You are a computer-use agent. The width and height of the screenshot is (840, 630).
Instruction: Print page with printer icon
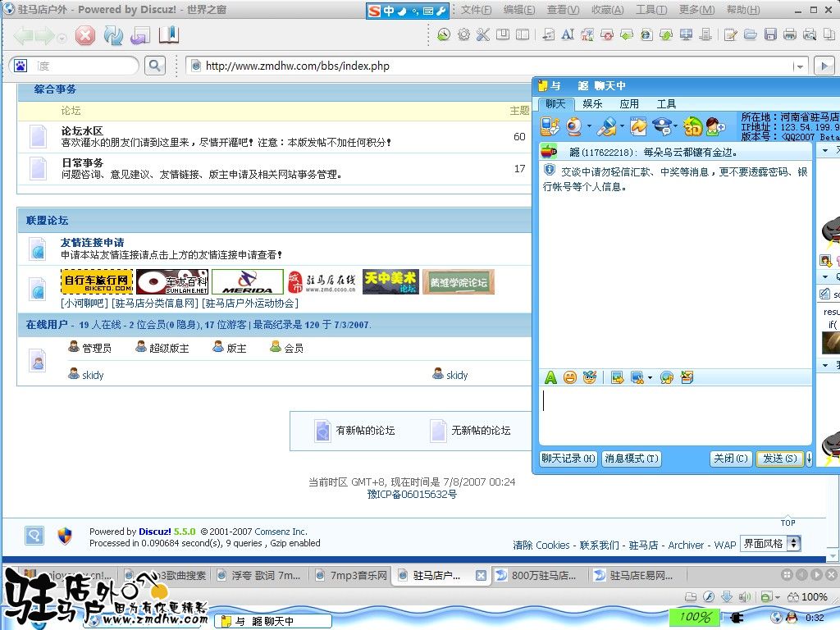tap(790, 34)
